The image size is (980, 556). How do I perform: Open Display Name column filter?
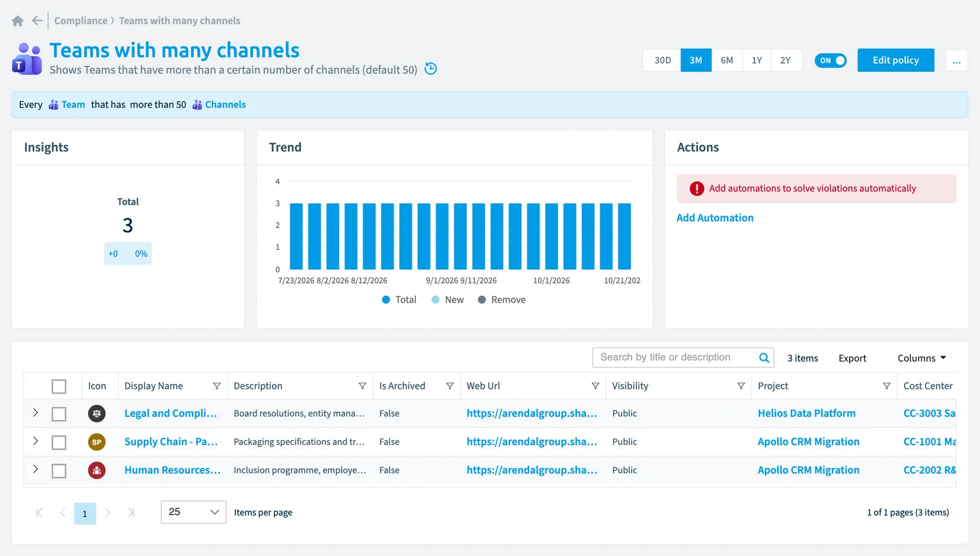216,386
